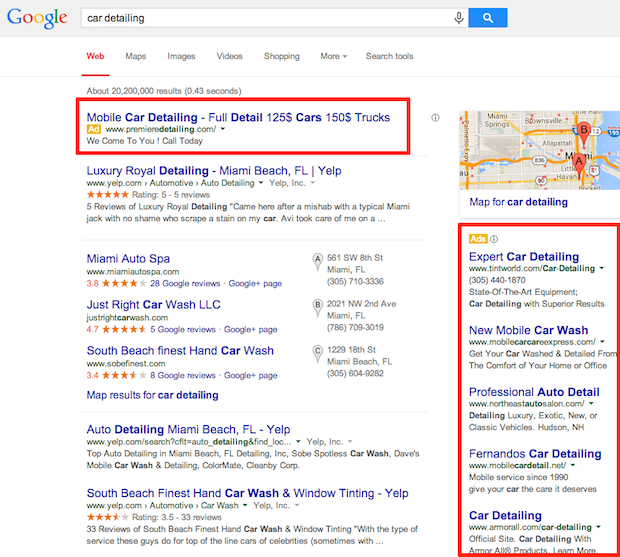Open 5 Google reviews for Just Right Car Wash
The image size is (620, 557).
click(183, 329)
